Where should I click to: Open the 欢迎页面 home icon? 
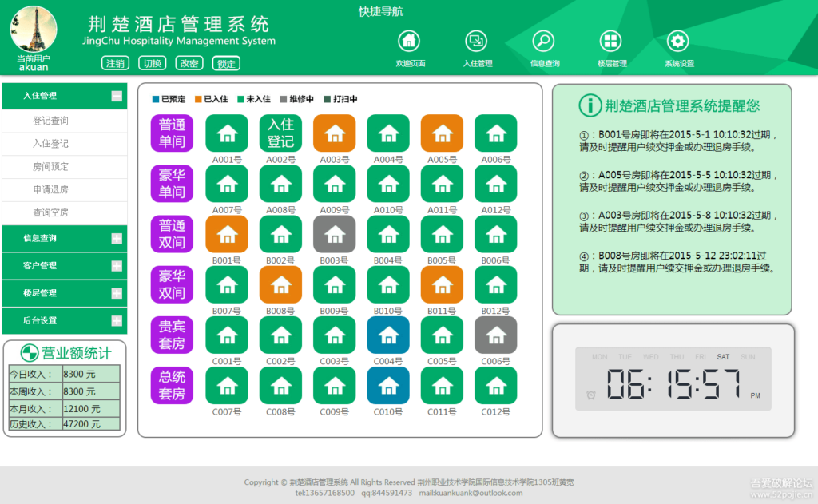click(x=409, y=40)
